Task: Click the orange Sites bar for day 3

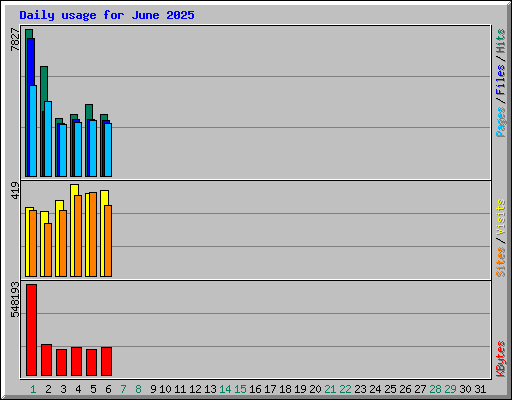Action: (63, 243)
